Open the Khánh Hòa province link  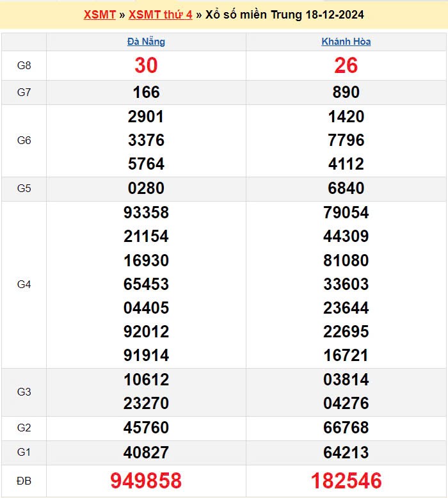(x=346, y=42)
